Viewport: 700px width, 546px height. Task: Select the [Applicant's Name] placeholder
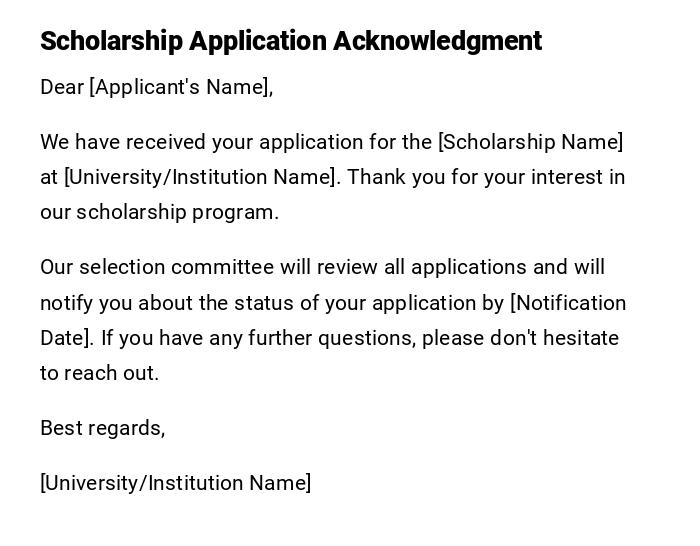181,87
